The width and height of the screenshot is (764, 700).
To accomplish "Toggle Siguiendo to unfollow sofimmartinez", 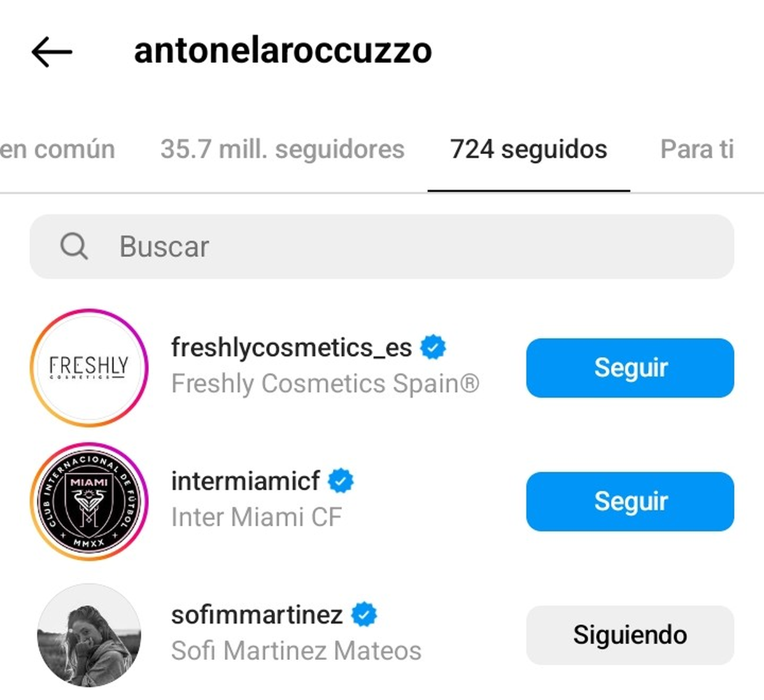I will [x=630, y=634].
